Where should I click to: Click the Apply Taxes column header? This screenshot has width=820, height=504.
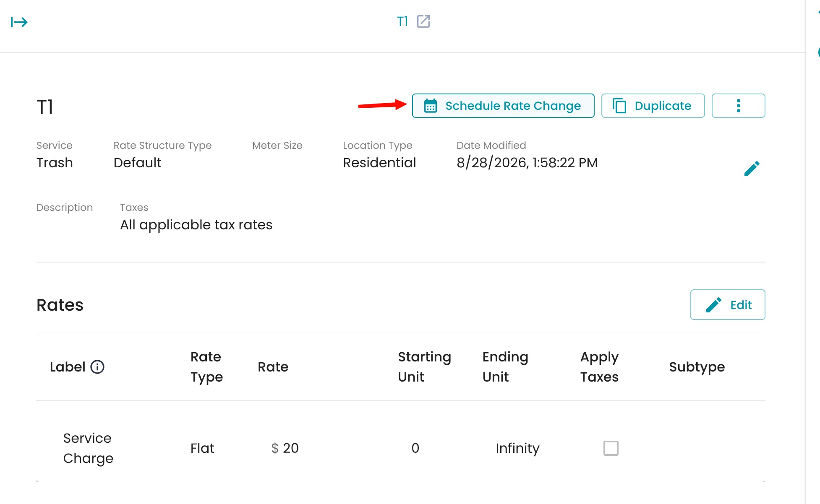click(x=599, y=367)
